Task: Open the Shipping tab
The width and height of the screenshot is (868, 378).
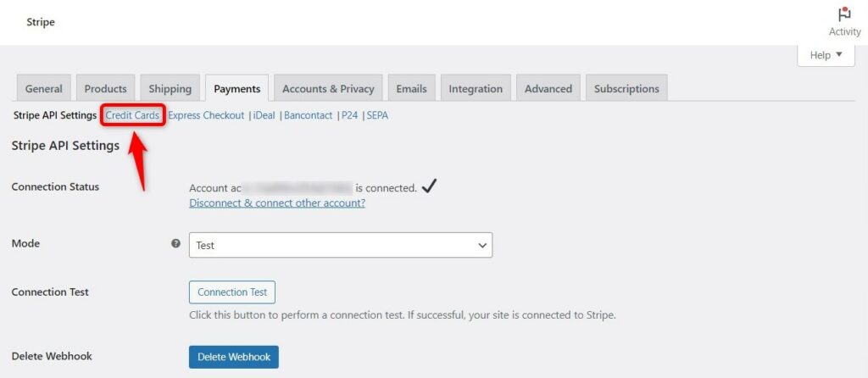Action: tap(170, 88)
